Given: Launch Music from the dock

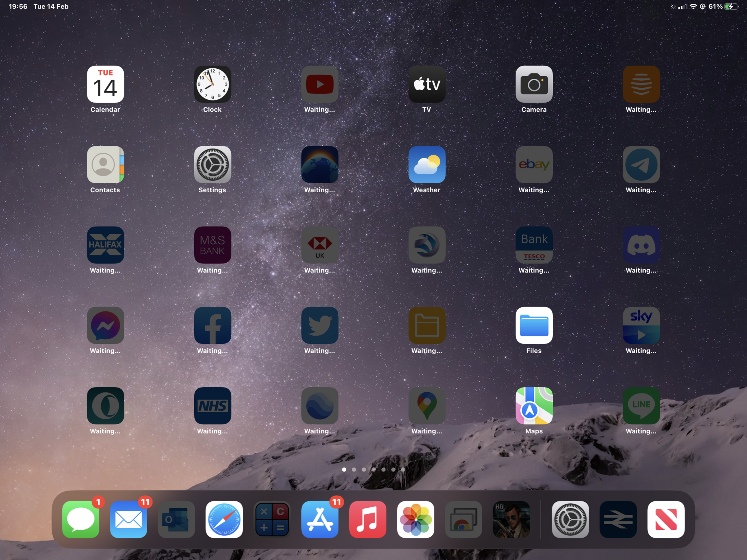Looking at the screenshot, I should 368,519.
